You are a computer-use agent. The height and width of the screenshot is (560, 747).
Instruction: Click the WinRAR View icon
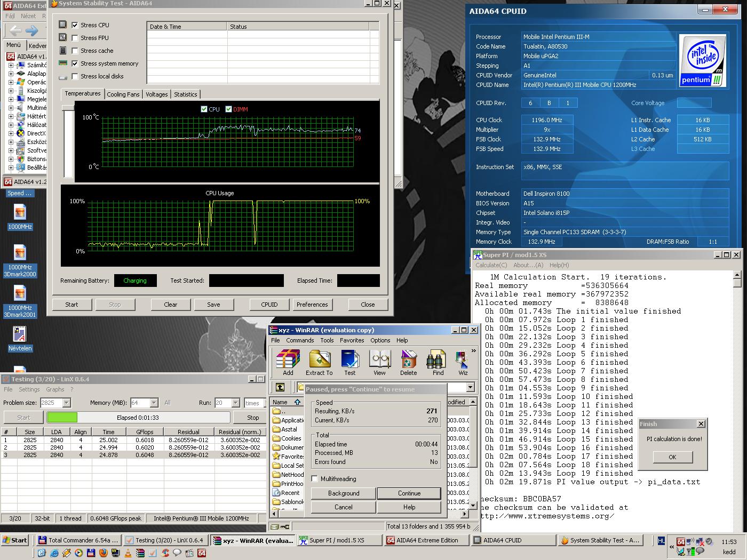[379, 363]
